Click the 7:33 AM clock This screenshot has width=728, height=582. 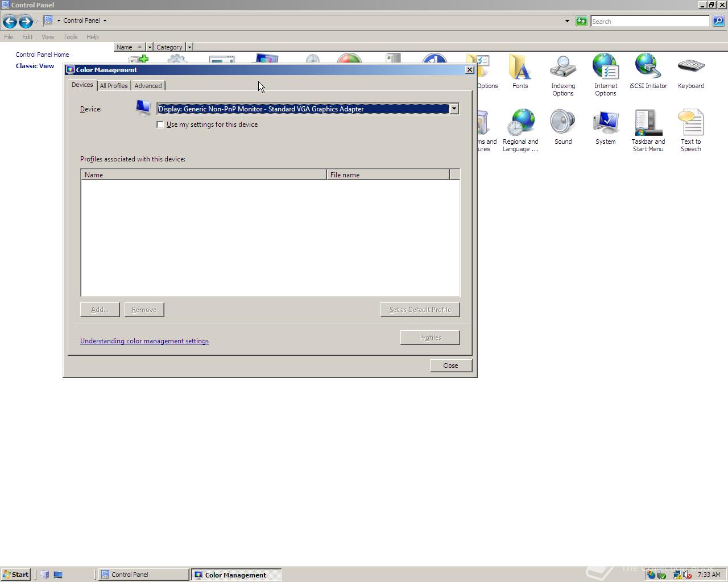click(x=709, y=575)
